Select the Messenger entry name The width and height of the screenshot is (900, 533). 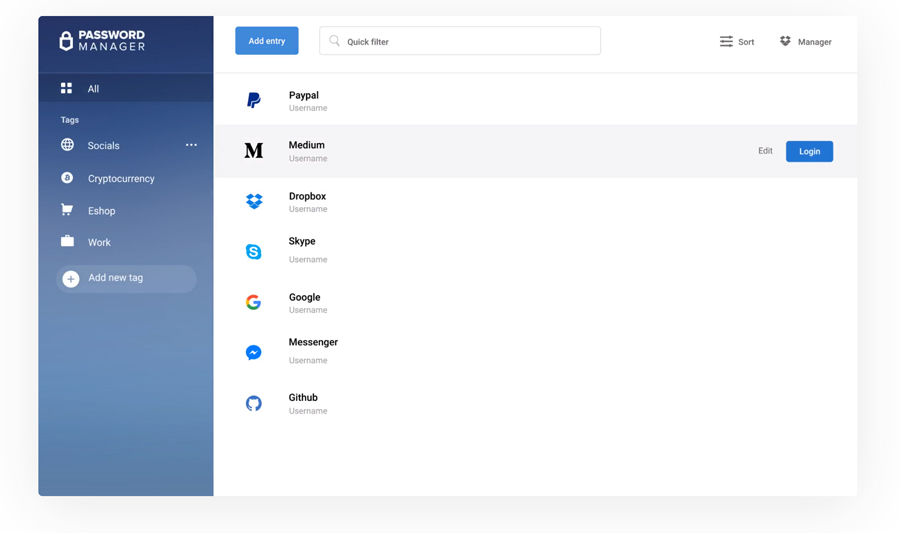313,342
